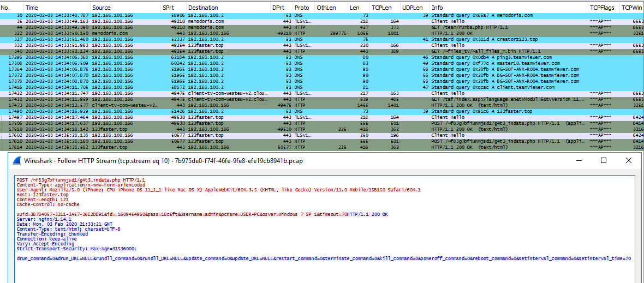This screenshot has width=644, height=283.
Task: Click the Wireshark shark-fin icon in the stream window title
Action: tap(16, 160)
